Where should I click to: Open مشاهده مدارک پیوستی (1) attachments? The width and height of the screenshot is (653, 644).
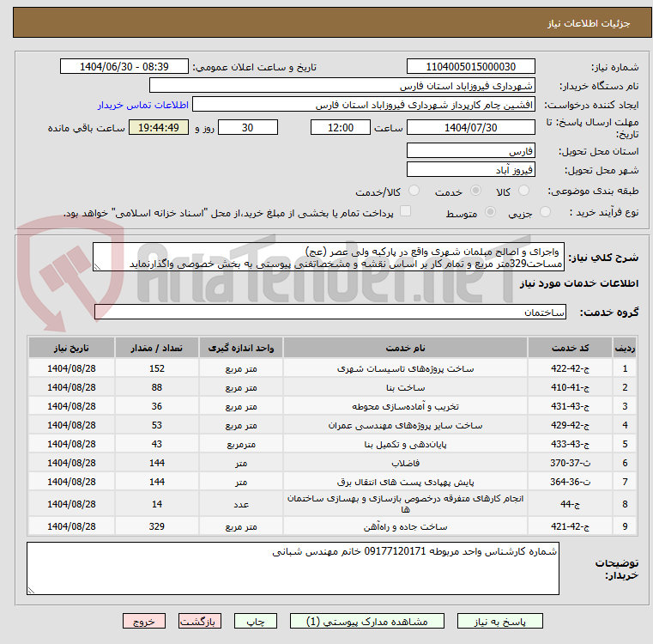click(367, 621)
